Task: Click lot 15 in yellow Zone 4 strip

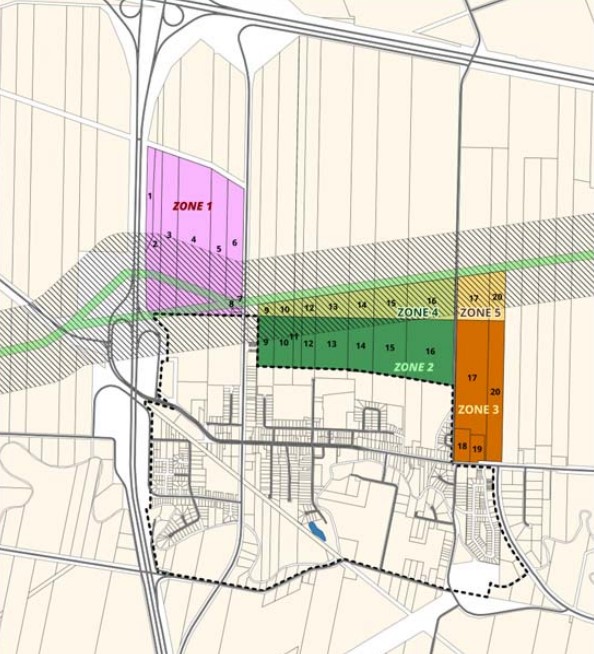Action: pos(391,303)
